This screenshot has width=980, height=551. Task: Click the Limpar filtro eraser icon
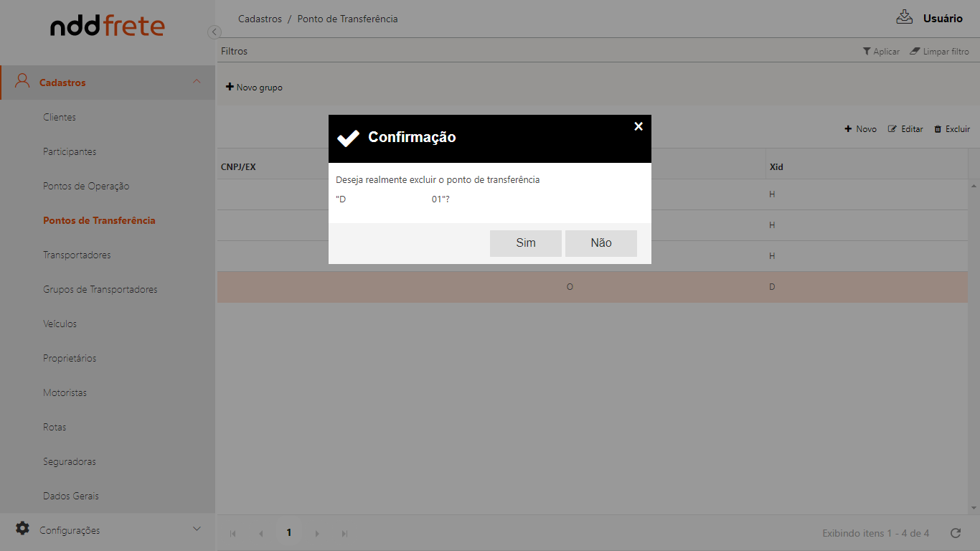point(915,52)
